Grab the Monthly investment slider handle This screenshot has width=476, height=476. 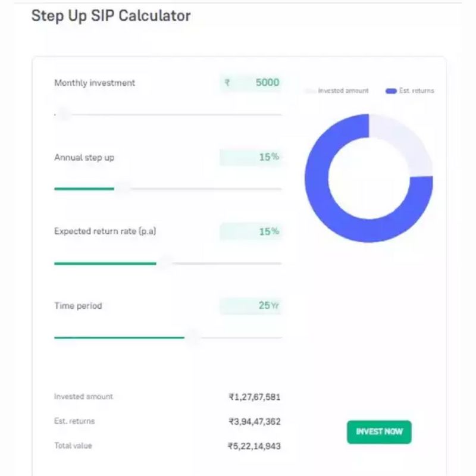pos(63,114)
